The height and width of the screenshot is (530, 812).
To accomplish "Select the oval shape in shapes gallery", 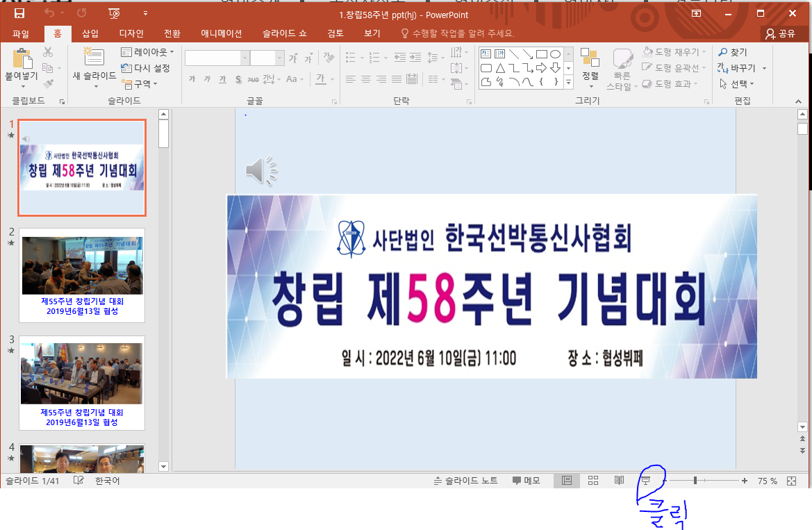I will (555, 54).
